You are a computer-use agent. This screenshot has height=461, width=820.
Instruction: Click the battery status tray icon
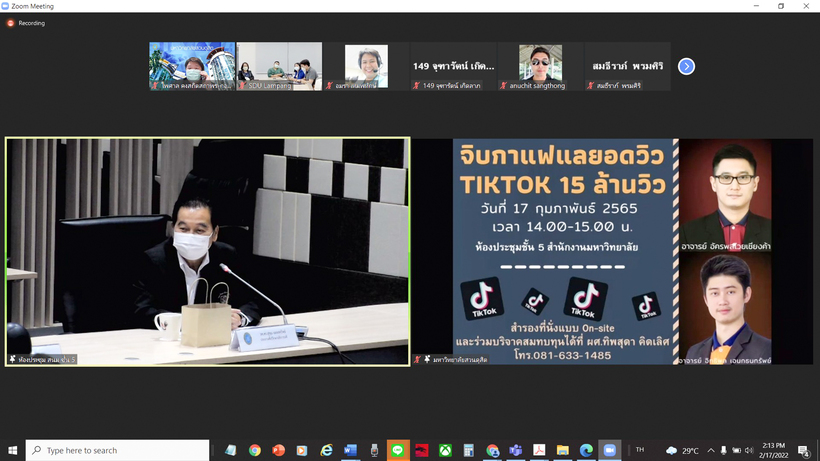(736, 450)
